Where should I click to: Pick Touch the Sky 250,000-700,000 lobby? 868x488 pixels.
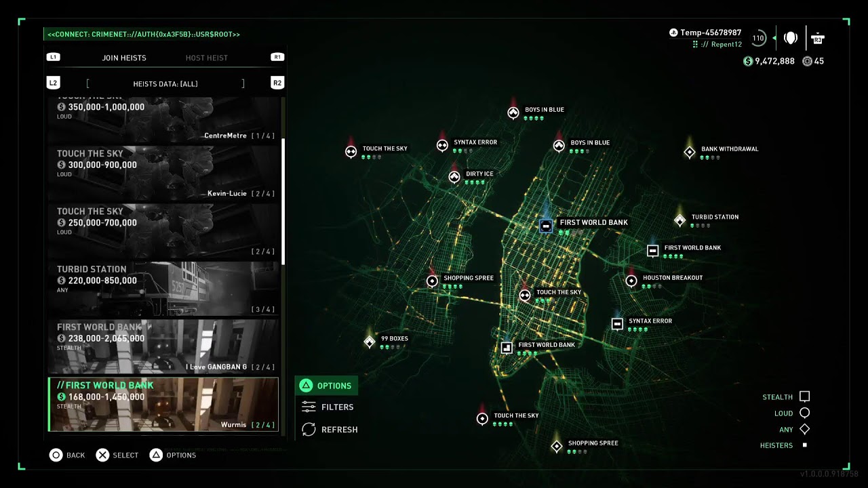point(163,231)
